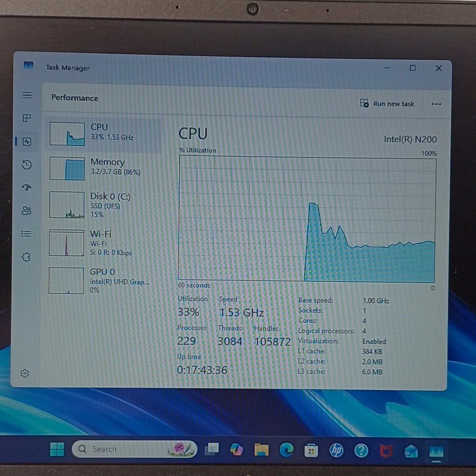Open File Explorer from the taskbar
Viewport: 476px width, 476px height.
[x=261, y=450]
